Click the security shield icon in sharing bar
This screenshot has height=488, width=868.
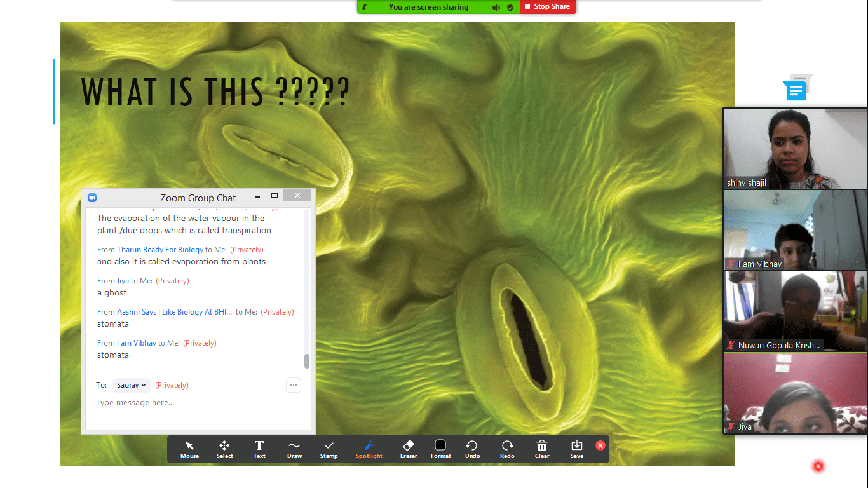pos(510,7)
